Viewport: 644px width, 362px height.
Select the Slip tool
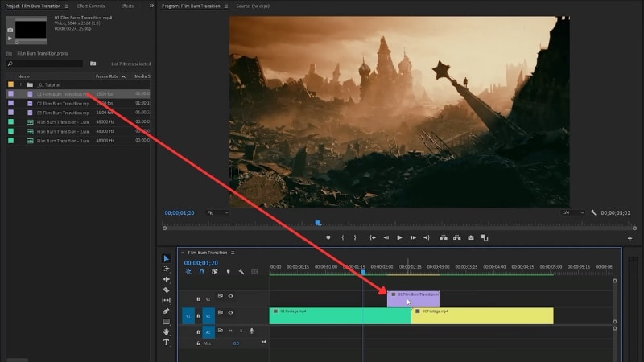click(x=167, y=300)
